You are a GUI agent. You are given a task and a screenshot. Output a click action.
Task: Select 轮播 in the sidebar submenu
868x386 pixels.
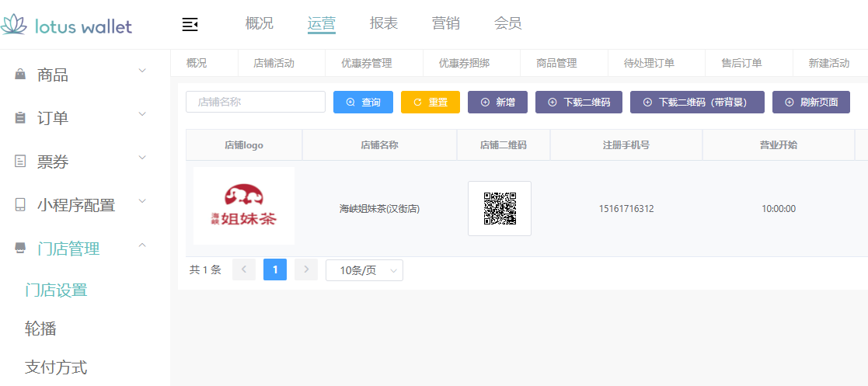[x=40, y=329]
